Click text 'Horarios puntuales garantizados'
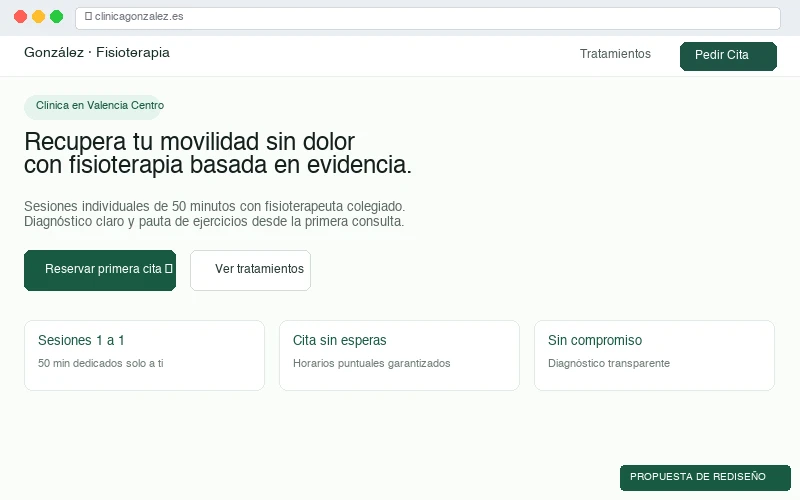 tap(371, 363)
